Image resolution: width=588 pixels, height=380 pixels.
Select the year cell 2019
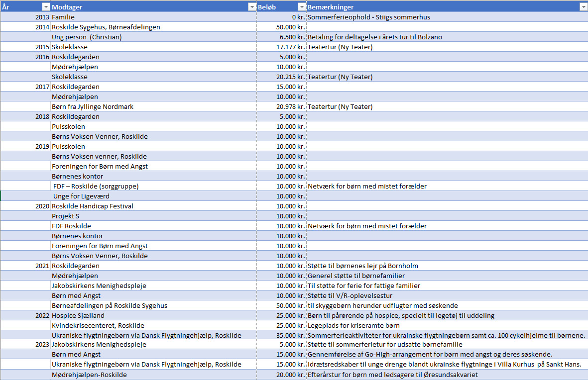pyautogui.click(x=25, y=146)
